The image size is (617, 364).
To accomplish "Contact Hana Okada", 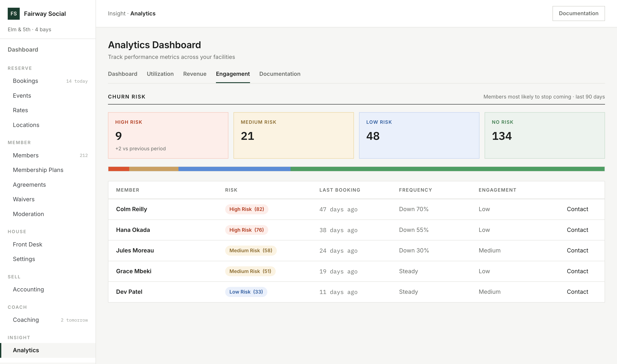I will coord(577,230).
